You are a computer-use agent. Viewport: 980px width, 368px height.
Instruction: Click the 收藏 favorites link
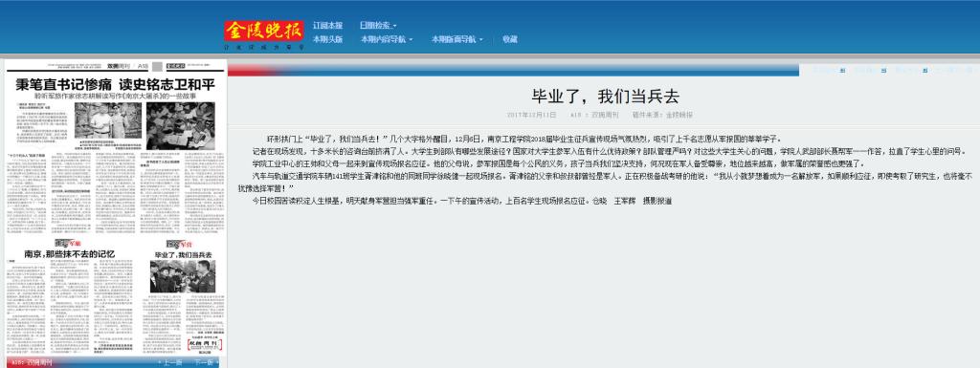pyautogui.click(x=510, y=38)
